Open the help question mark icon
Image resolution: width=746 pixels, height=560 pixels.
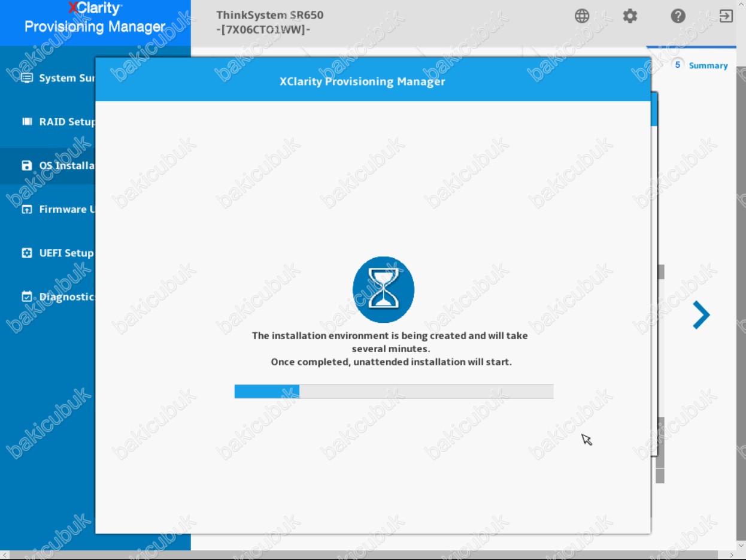click(678, 16)
